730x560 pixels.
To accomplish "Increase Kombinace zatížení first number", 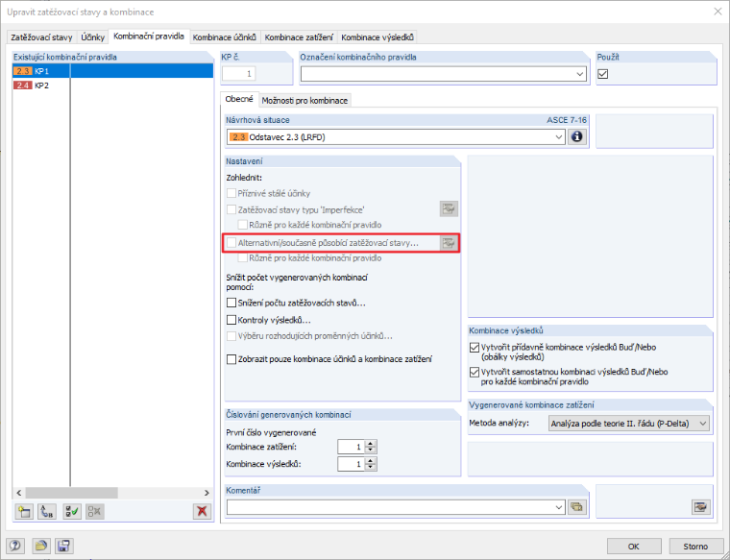I will (x=371, y=444).
